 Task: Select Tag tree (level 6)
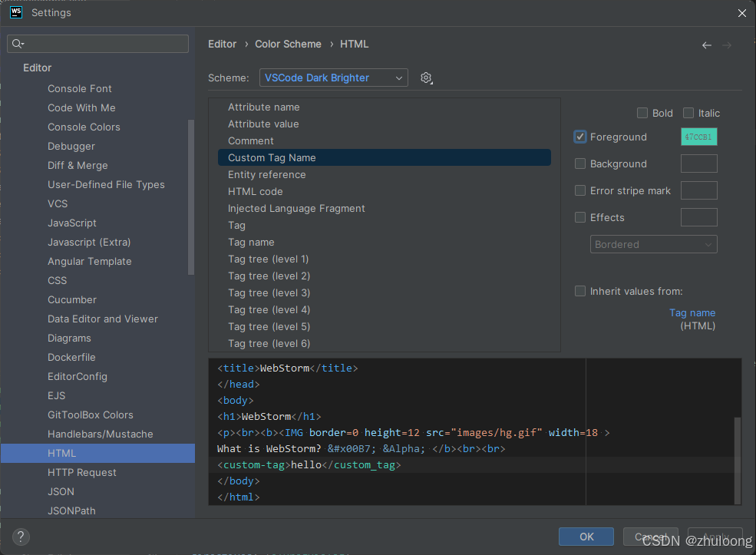point(385,343)
